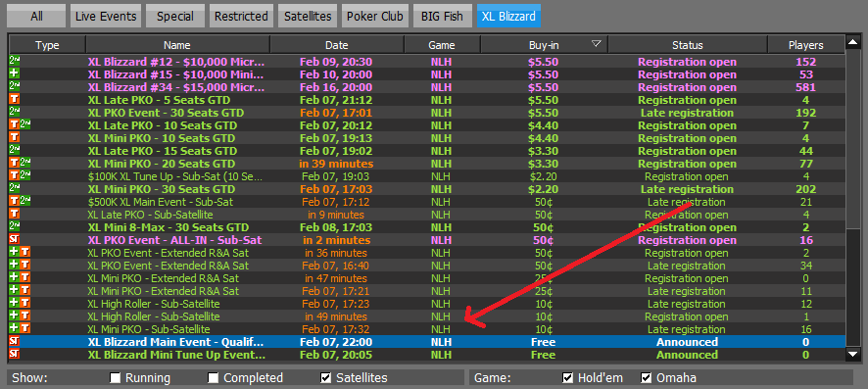Click the scrollbar up arrow
Screen dimensions: 868x389
click(x=853, y=43)
